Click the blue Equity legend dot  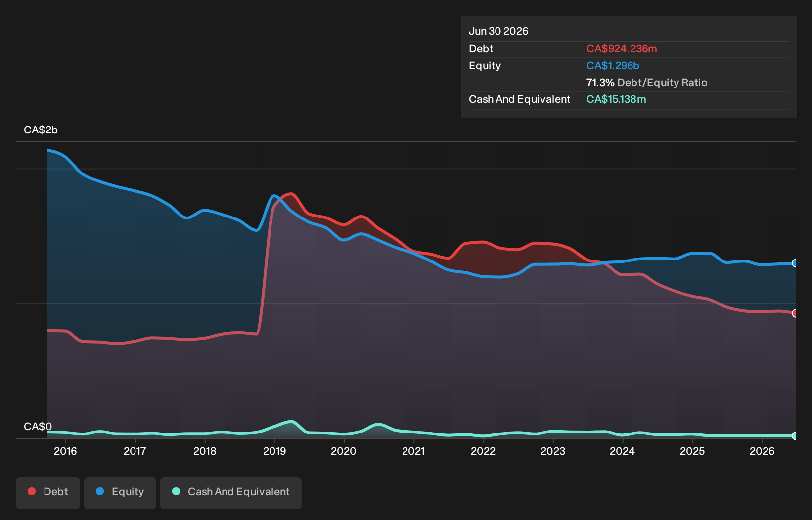pos(100,491)
